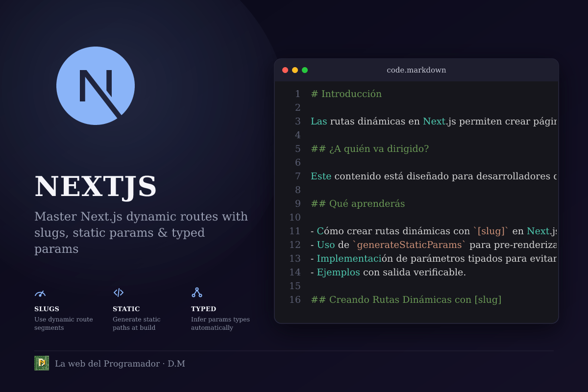Click line number 5 in the gutter

pos(297,148)
